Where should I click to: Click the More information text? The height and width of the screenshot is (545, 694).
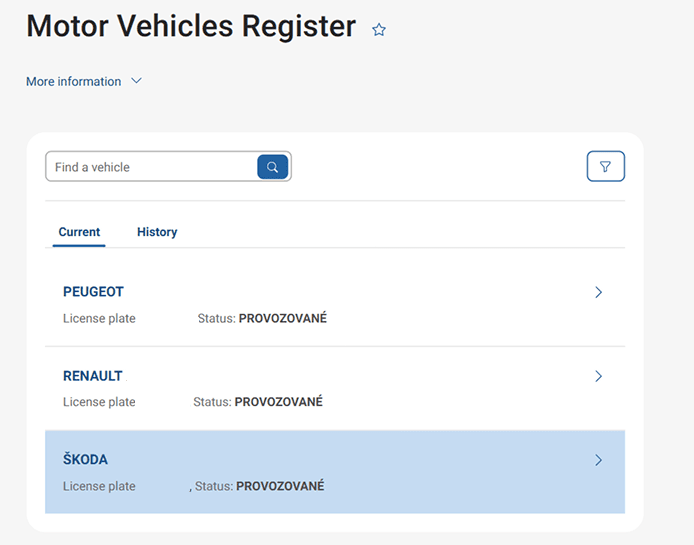(73, 81)
